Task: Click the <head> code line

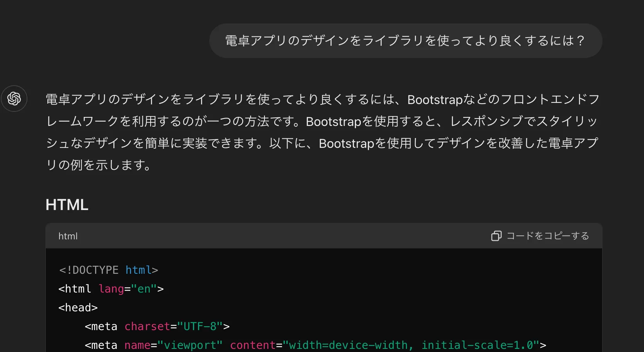Action: (78, 307)
